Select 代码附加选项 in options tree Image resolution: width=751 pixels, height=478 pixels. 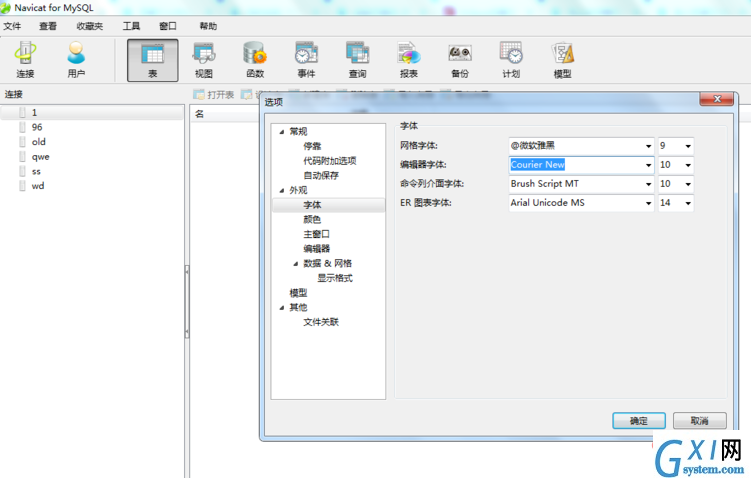click(x=330, y=161)
